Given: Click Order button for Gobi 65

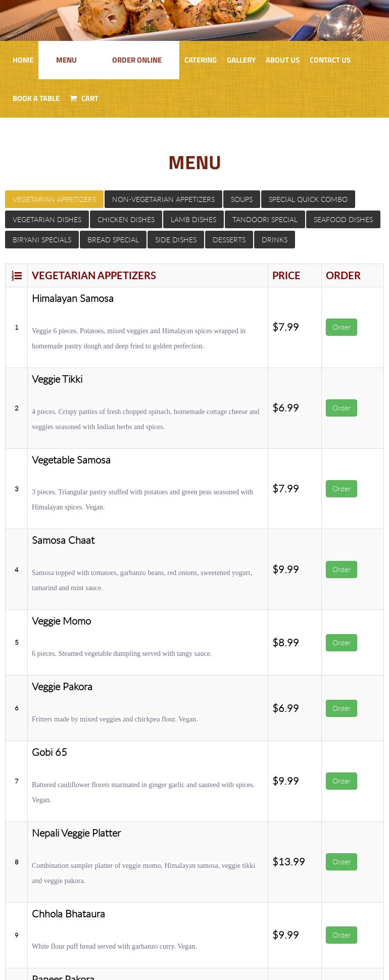Looking at the screenshot, I should (x=341, y=781).
